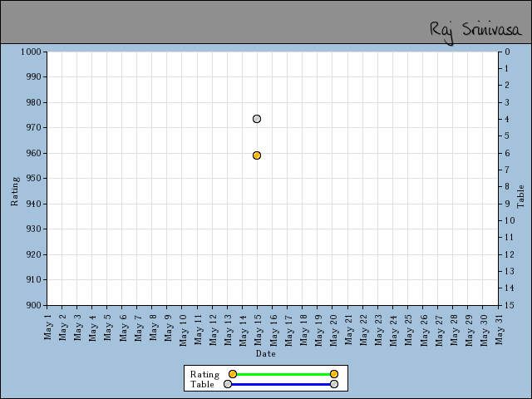Click the 'Raj Srinivasa' name title
The height and width of the screenshot is (399, 532).
[475, 29]
